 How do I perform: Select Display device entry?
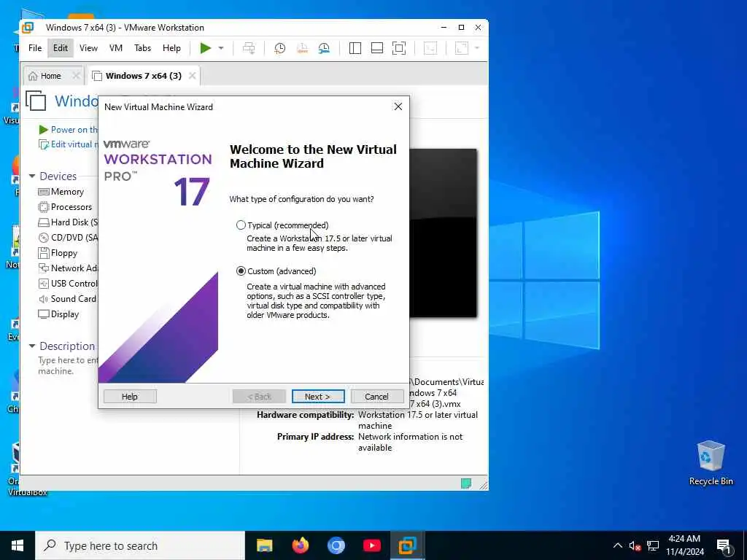pyautogui.click(x=58, y=314)
